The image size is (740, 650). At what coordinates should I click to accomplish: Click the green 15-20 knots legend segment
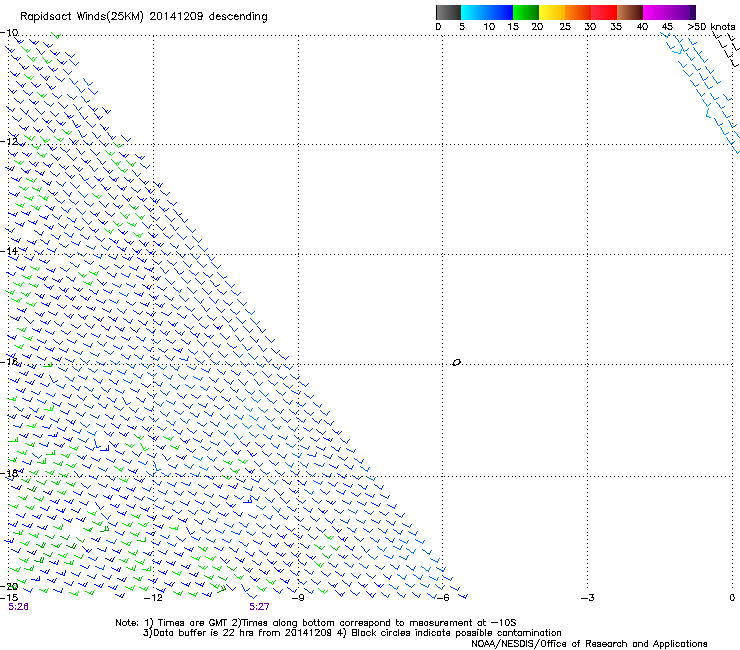(526, 12)
